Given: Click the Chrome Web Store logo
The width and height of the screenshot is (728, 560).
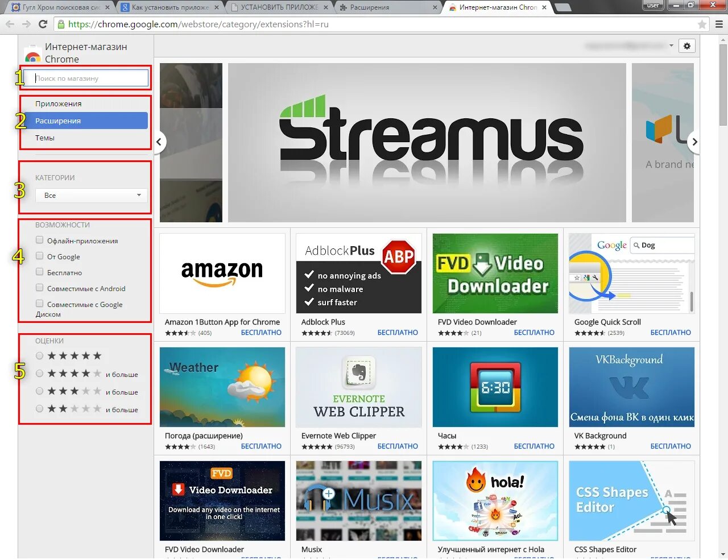Looking at the screenshot, I should click(32, 56).
